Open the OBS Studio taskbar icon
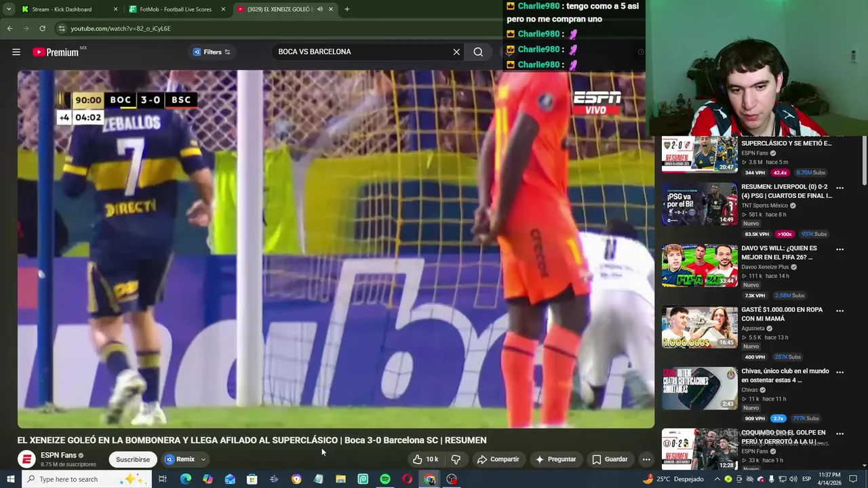The width and height of the screenshot is (868, 488). (452, 479)
